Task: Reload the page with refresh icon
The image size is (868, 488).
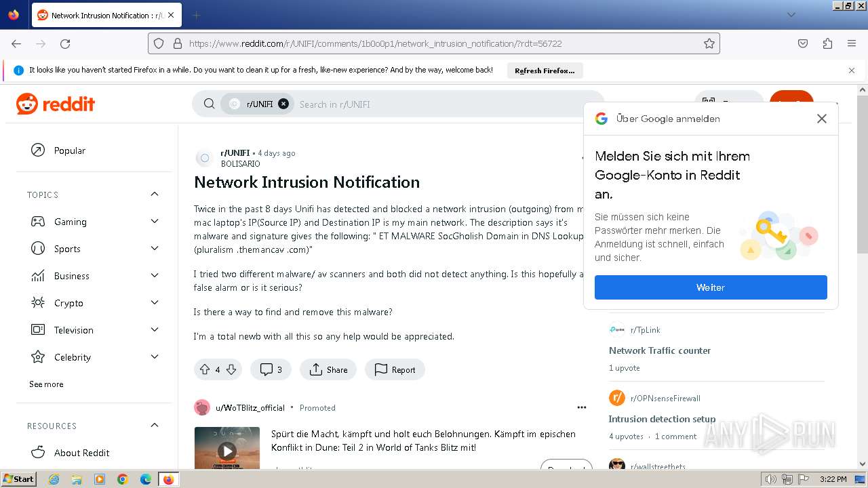Action: 65,43
